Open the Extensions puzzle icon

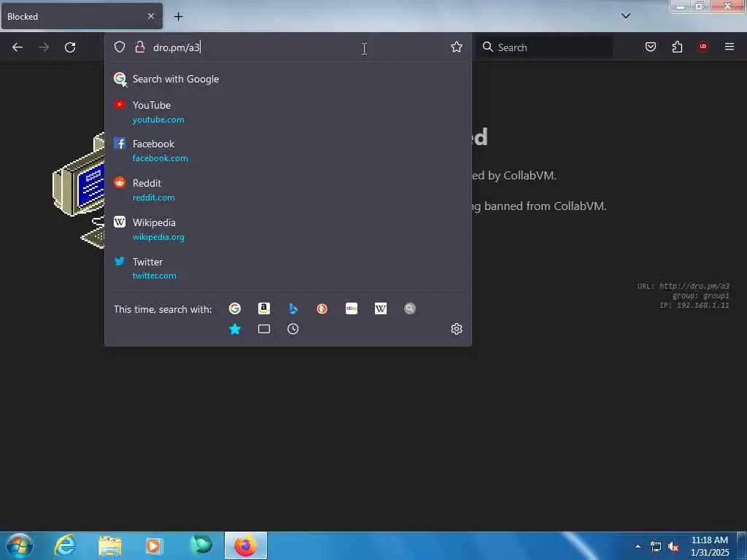(x=677, y=47)
